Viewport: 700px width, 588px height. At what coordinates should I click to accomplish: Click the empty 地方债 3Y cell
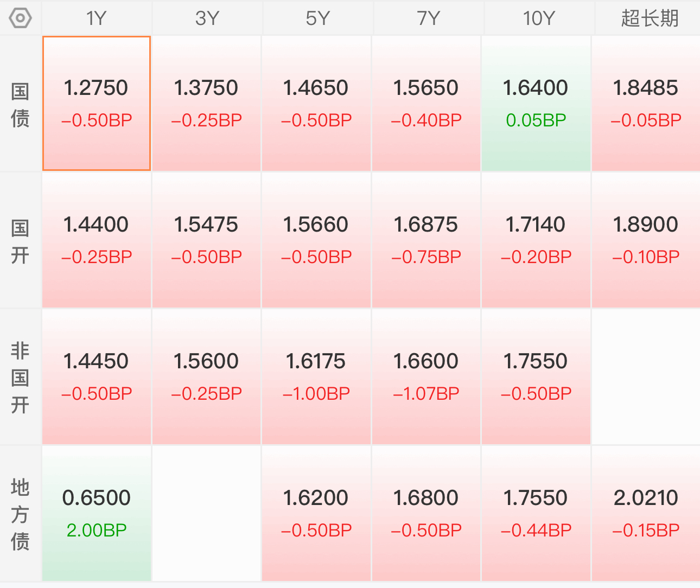[206, 514]
